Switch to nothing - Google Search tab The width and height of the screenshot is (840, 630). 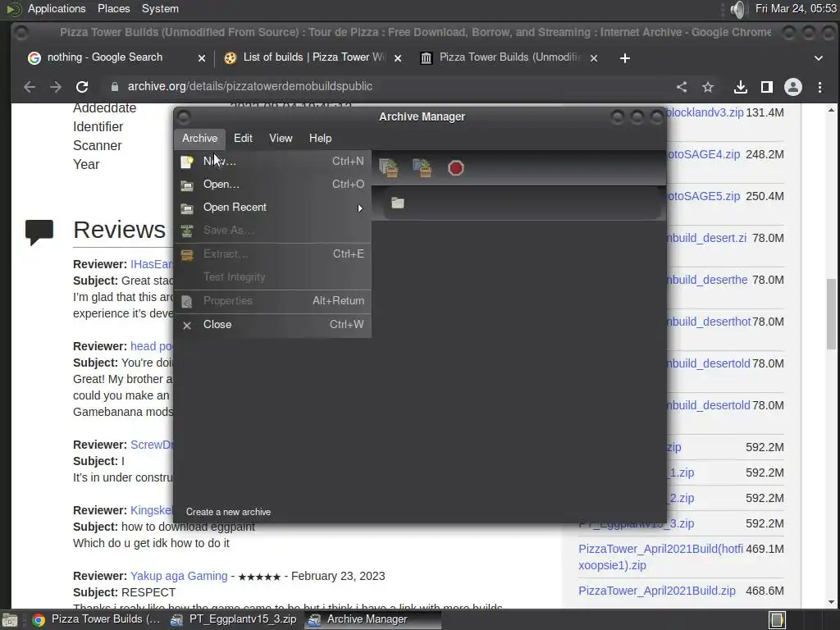[x=105, y=57]
